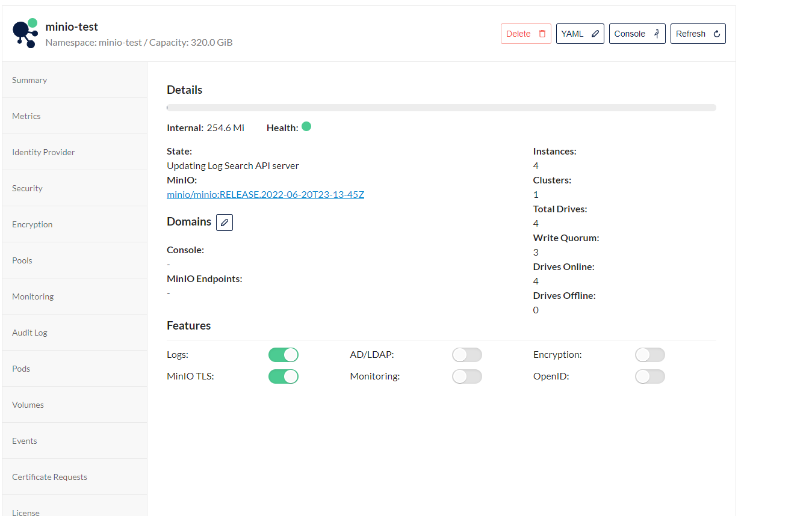Screen dimensions: 812x516
Task: Click the Features section heading
Action: 189,325
